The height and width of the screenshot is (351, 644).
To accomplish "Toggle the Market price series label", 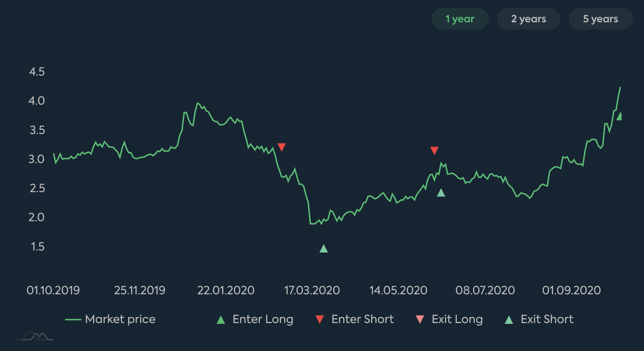I will (120, 319).
